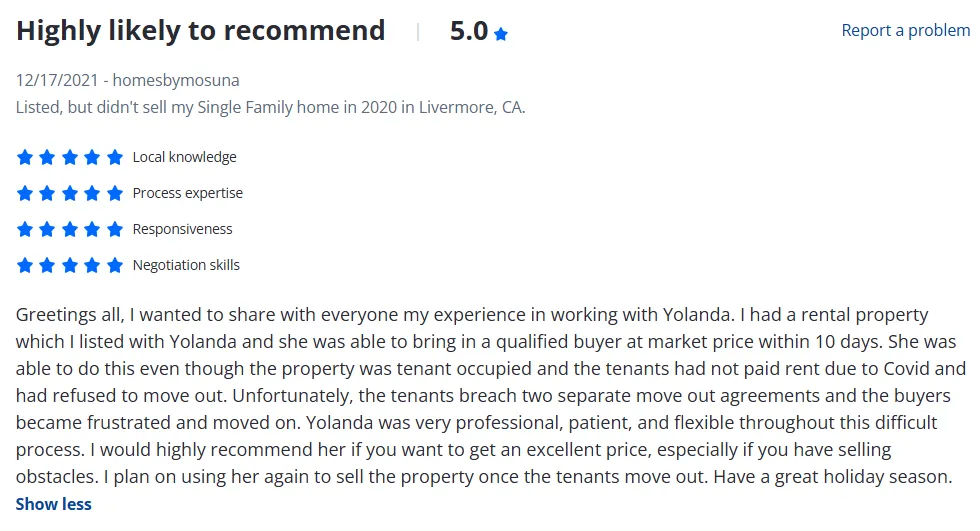The height and width of the screenshot is (531, 980).
Task: Click fifth star of Responsiveness rating
Action: [x=115, y=229]
